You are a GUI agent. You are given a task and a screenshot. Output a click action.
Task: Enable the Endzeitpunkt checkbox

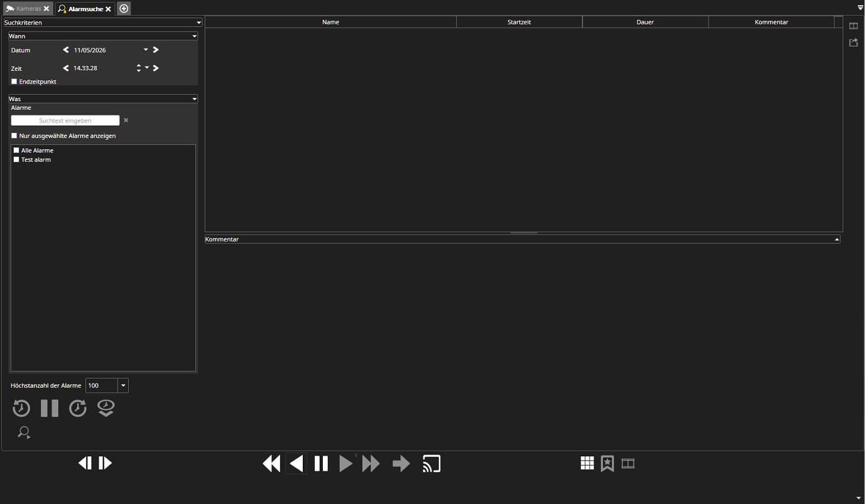click(x=14, y=82)
